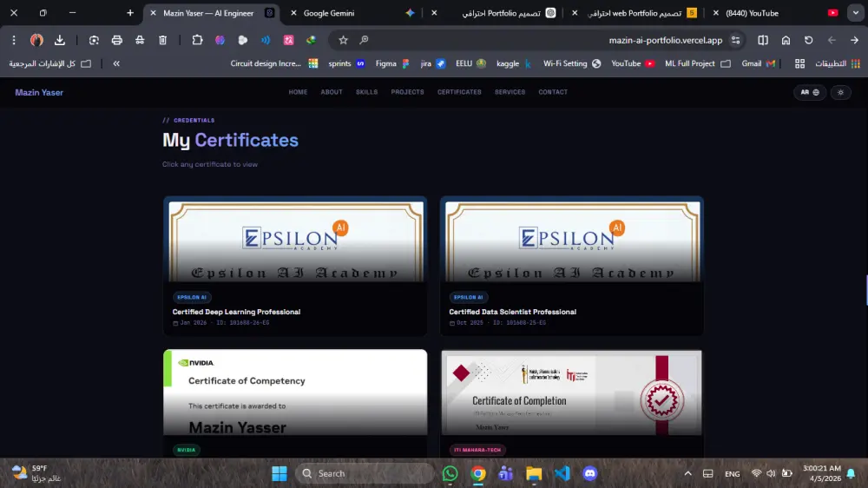
Task: Click the screenshot capture toolbar icon
Action: tap(94, 40)
